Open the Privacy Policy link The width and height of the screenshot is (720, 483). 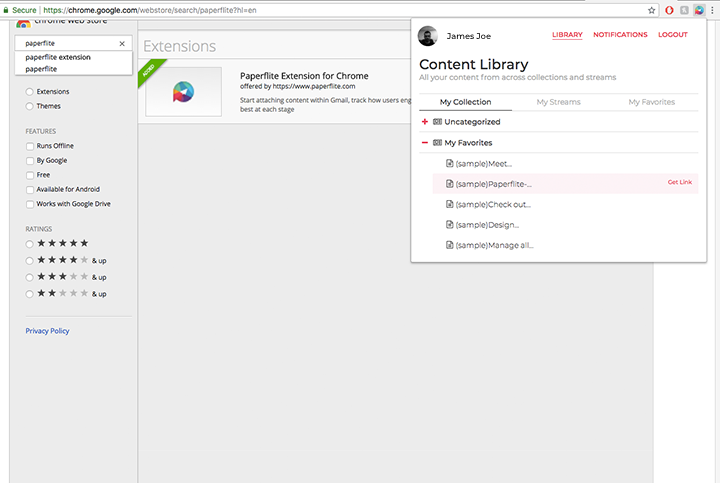click(x=47, y=331)
